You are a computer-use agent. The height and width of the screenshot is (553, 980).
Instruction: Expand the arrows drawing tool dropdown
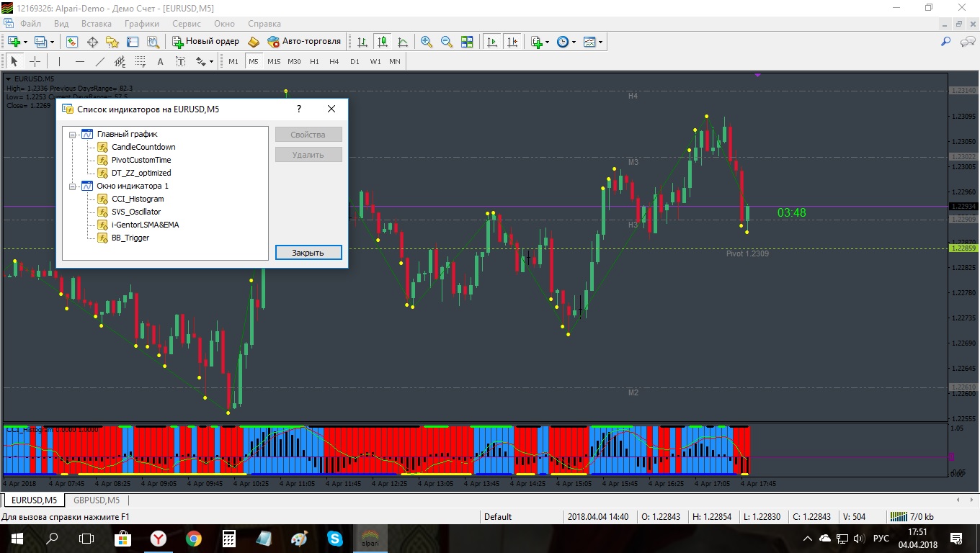coord(211,61)
